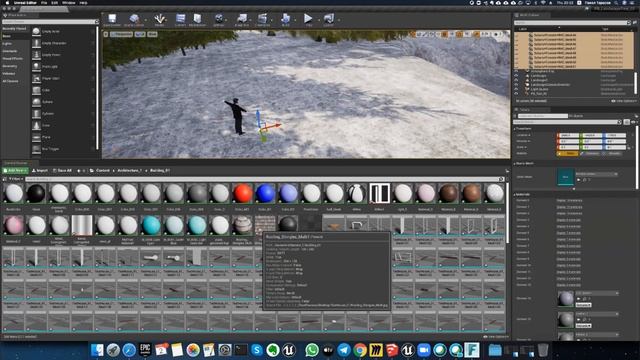
Task: Select the Empty Pawn icon
Action: 36,55
